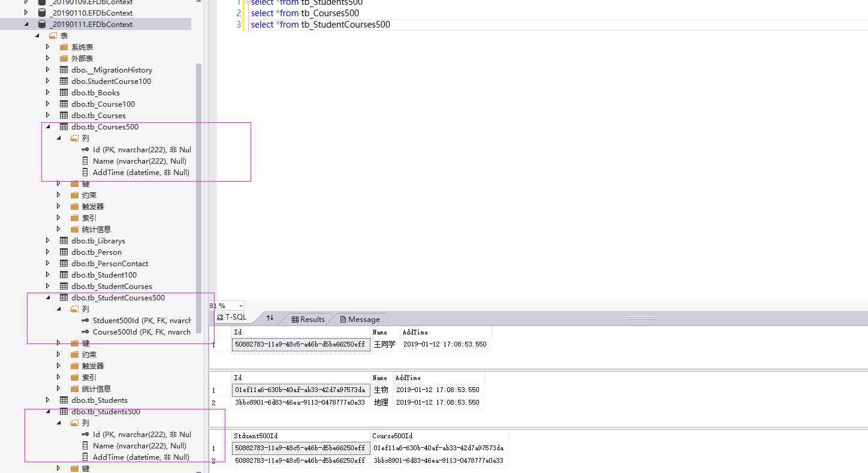The image size is (868, 473).
Task: Click the table icon beside dbo.tb_Librarys
Action: pos(64,241)
